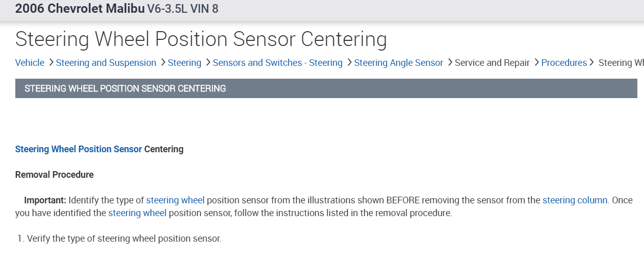The width and height of the screenshot is (644, 258).
Task: Select 'Service and Repair' in the breadcrumb
Action: (492, 63)
